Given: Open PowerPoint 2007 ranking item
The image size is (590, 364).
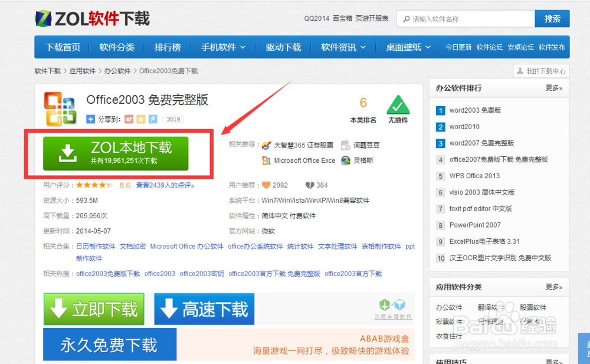Looking at the screenshot, I should coord(475,225).
